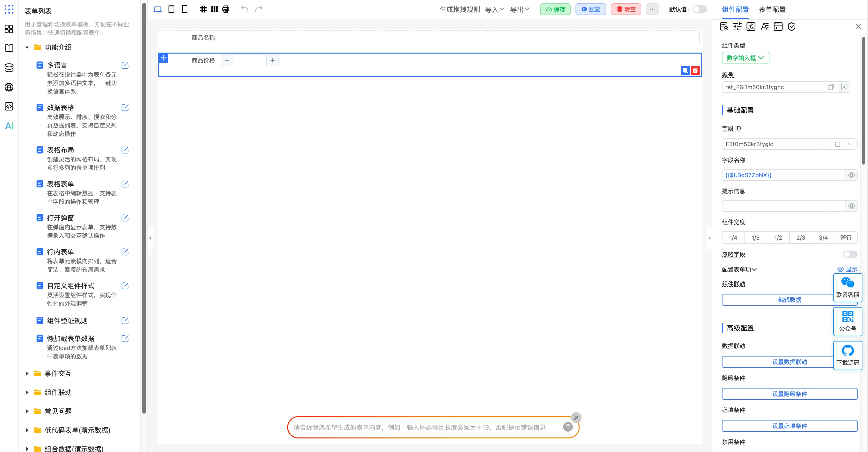Switch to tablet preview device icon
Screen dimensions: 868x452
(171, 9)
